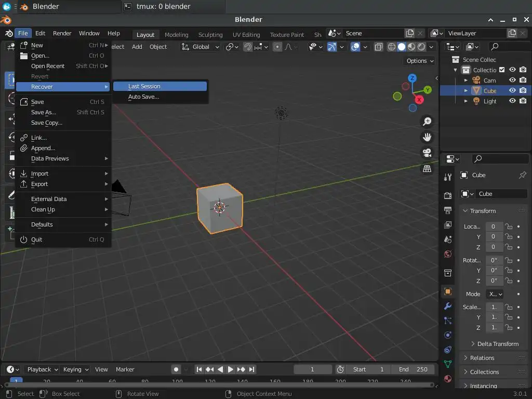Select rendered viewport shading icon

tap(421, 47)
